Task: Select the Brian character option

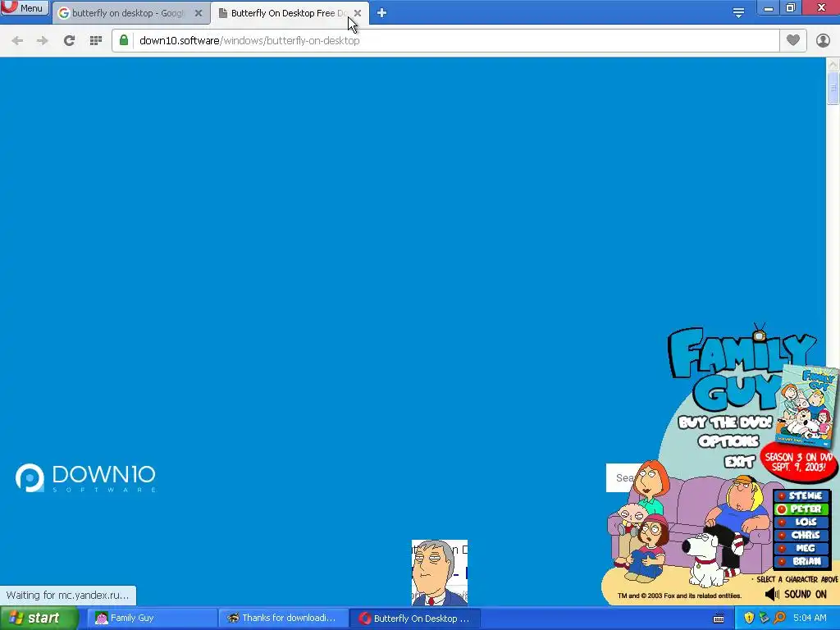Action: pyautogui.click(x=801, y=561)
